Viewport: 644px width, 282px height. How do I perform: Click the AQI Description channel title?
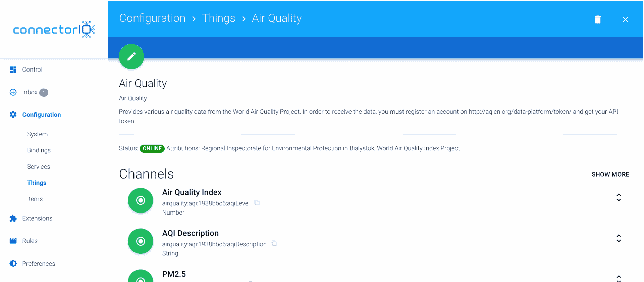pos(191,233)
